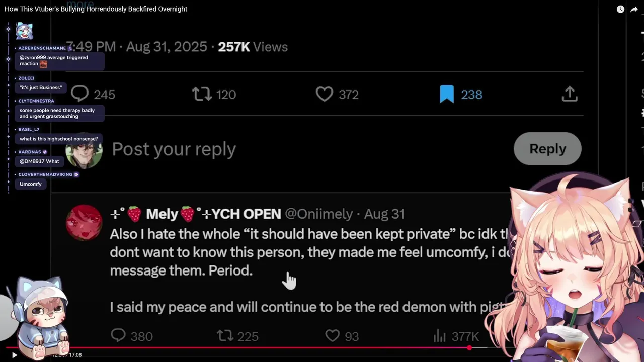This screenshot has width=644, height=362.
Task: Click the retweet icon showing 225
Action: [225, 336]
